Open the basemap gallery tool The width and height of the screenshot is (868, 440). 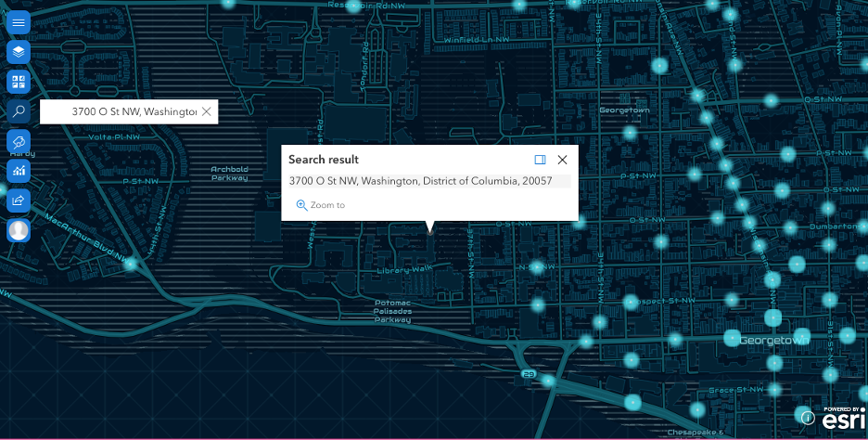tap(19, 82)
